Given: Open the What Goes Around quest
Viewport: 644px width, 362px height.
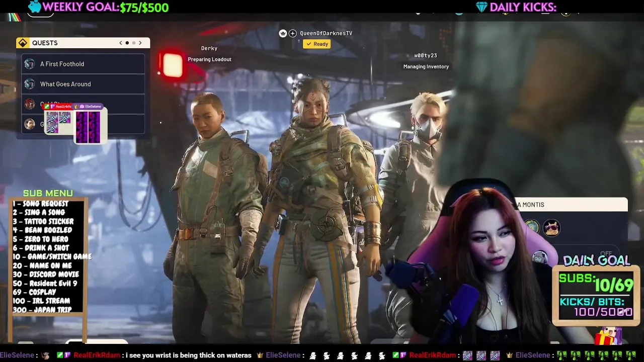Looking at the screenshot, I should [x=83, y=84].
